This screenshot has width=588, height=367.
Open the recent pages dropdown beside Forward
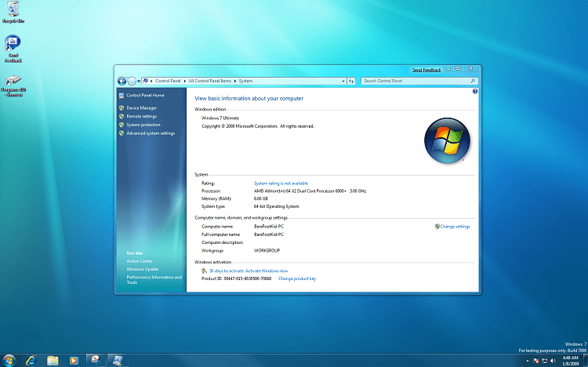[x=139, y=81]
